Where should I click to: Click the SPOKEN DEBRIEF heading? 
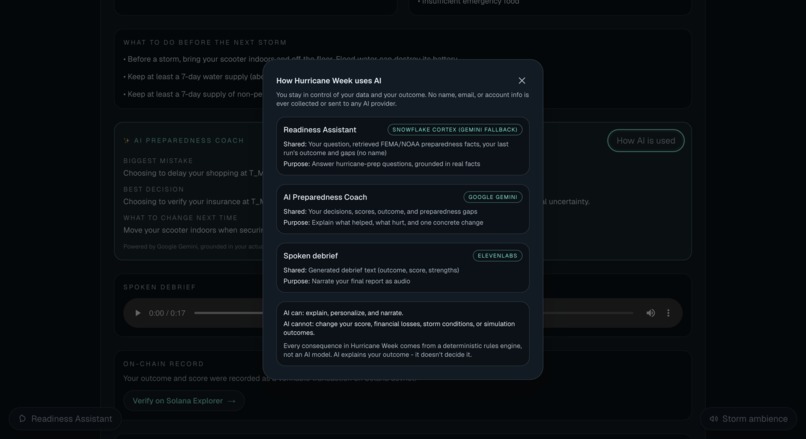[159, 287]
